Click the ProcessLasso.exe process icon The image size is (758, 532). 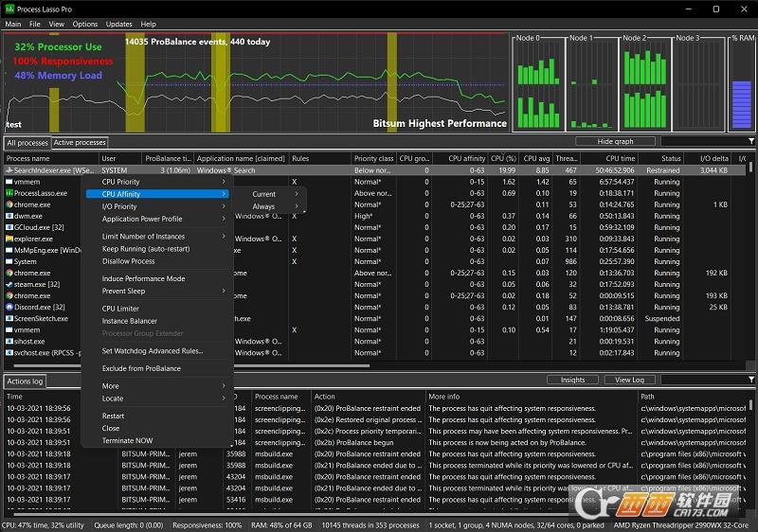coord(9,193)
